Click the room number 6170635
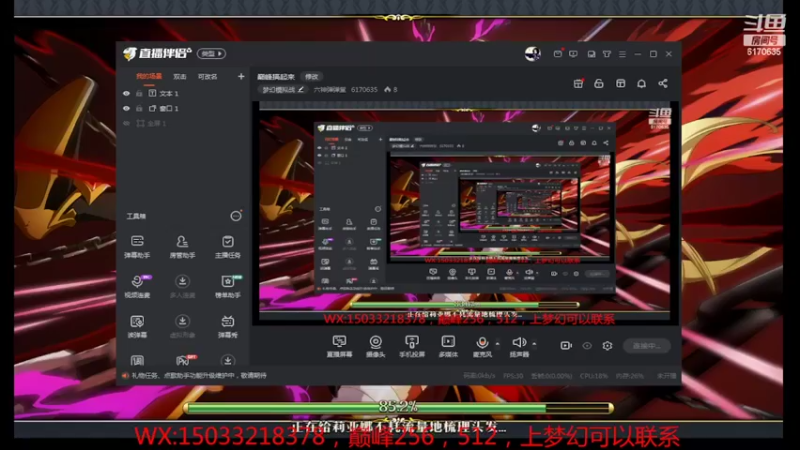 tap(364, 89)
